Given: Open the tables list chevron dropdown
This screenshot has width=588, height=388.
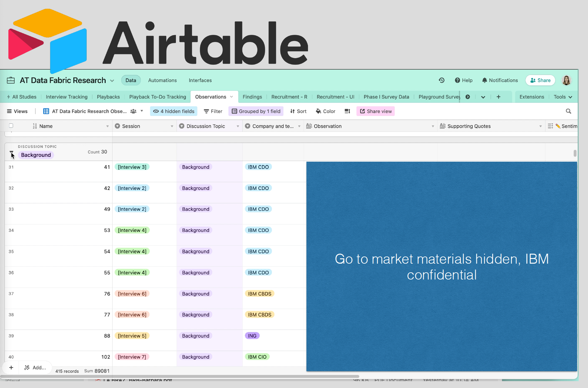Looking at the screenshot, I should click(x=483, y=97).
